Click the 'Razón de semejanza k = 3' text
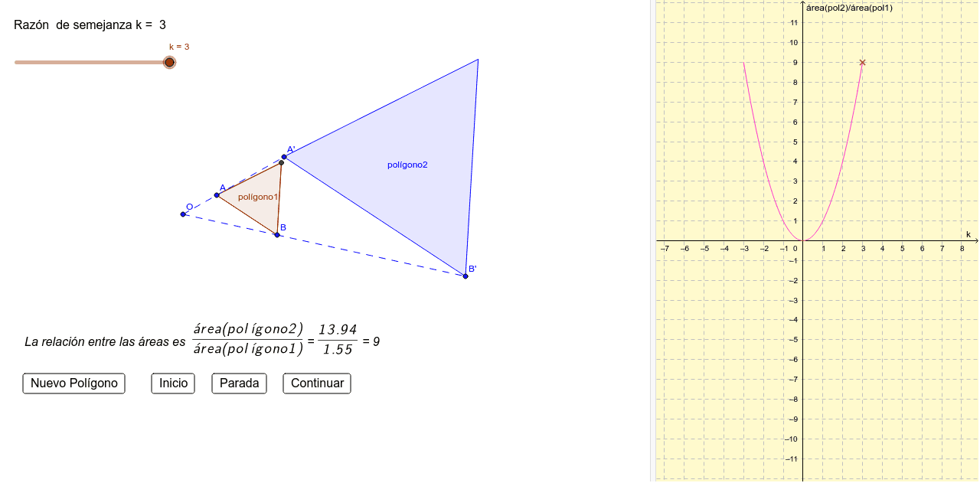This screenshot has height=483, width=980. [90, 24]
